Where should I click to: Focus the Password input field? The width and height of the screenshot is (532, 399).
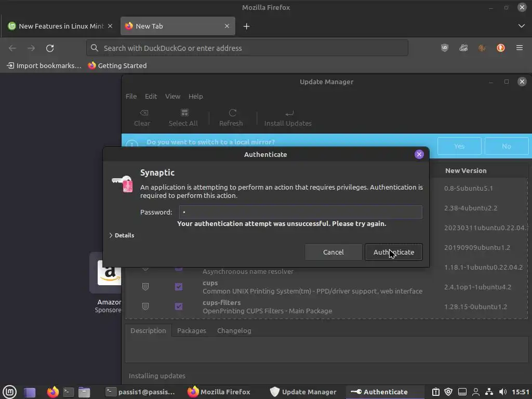click(x=300, y=212)
